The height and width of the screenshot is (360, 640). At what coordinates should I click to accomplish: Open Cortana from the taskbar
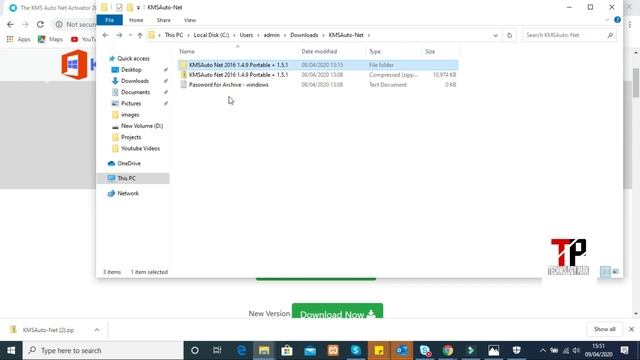tap(195, 351)
